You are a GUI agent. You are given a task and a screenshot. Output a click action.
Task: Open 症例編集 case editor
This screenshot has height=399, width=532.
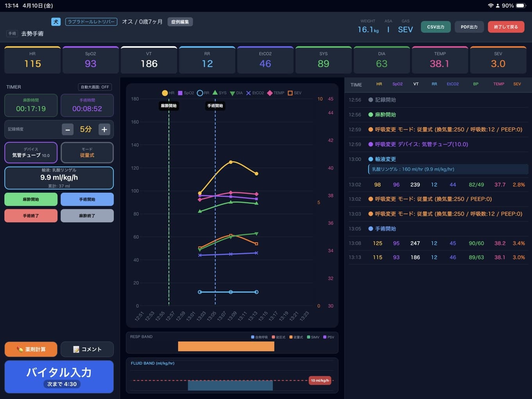[180, 22]
